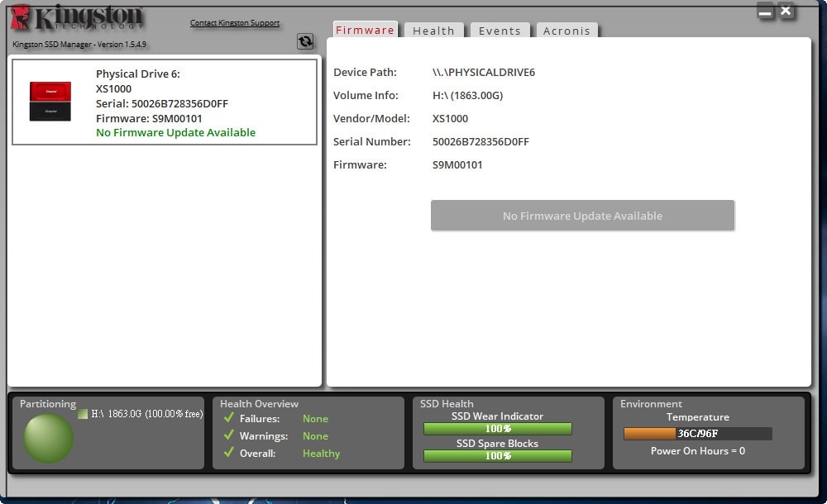Screen dimensions: 827x504
Task: Click the Warnings green checkmark
Action: (228, 435)
